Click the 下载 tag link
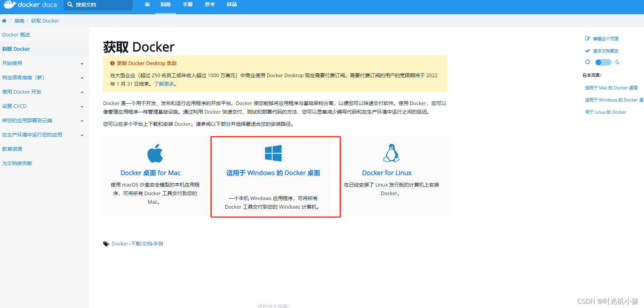Screen dimensions: 644x308 (x=136, y=244)
